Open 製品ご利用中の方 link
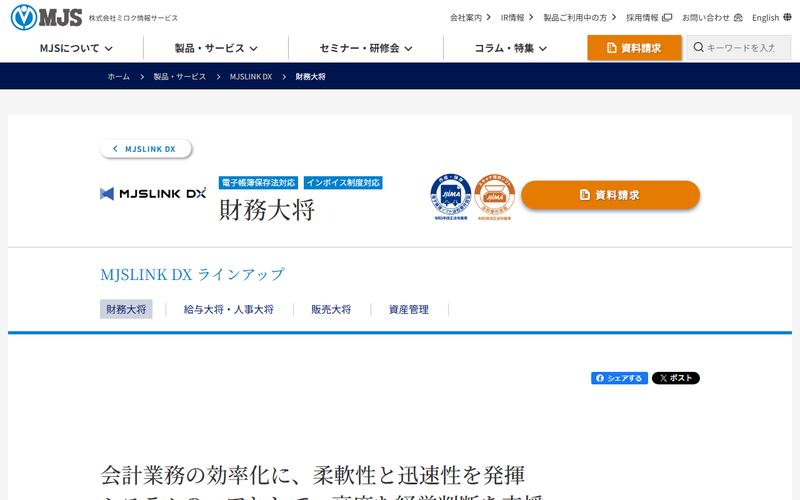This screenshot has height=500, width=800. point(579,17)
